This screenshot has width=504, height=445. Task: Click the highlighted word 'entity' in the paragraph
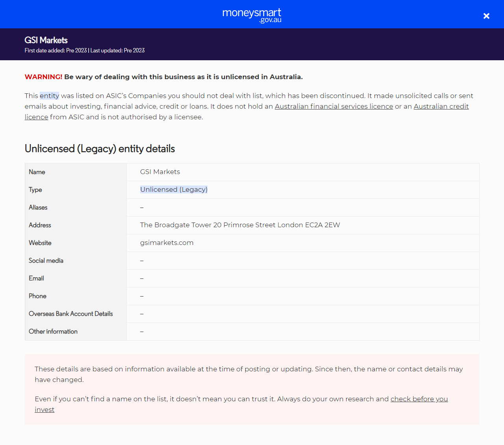(x=49, y=96)
